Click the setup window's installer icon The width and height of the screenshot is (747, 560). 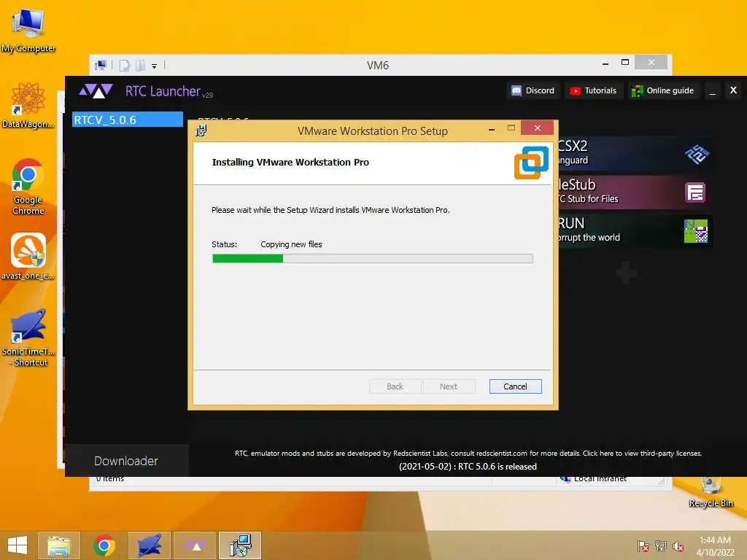[x=201, y=131]
